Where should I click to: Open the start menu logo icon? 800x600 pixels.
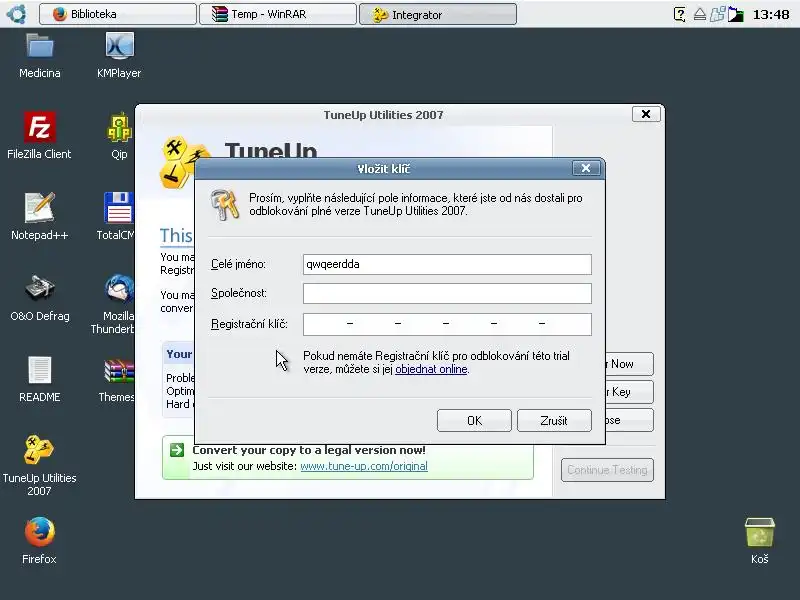(x=16, y=14)
